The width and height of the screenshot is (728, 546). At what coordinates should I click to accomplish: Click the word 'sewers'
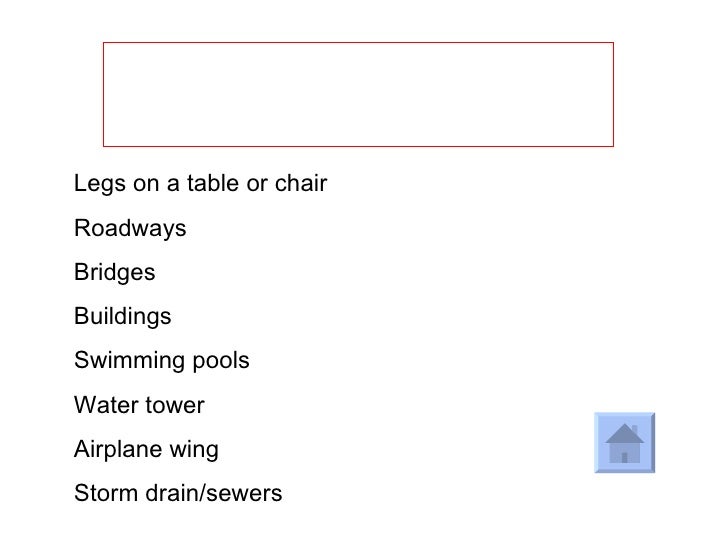[x=244, y=494]
